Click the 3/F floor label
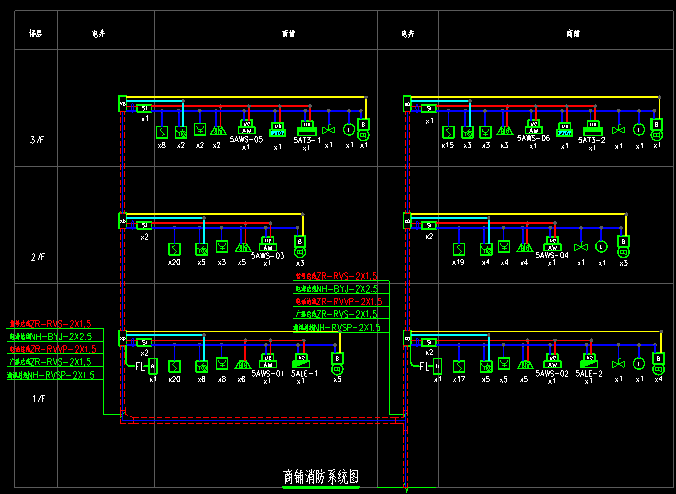The height and width of the screenshot is (494, 676). click(x=37, y=140)
